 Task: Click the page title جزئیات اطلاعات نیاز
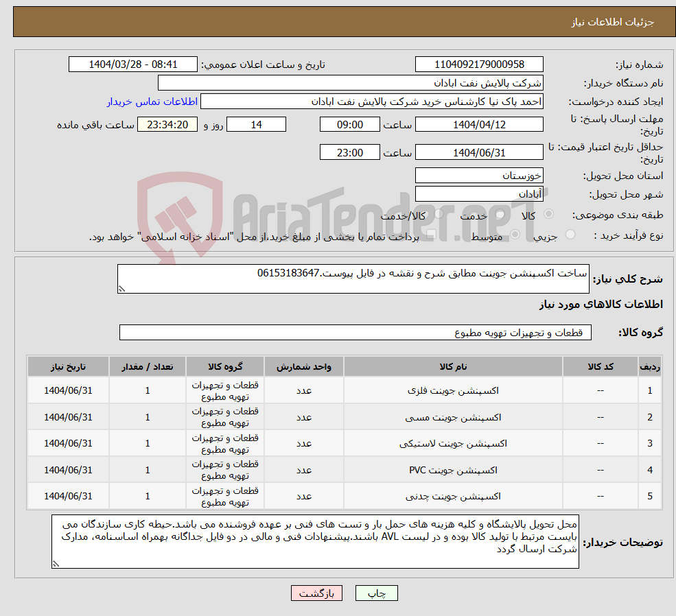tap(612, 22)
